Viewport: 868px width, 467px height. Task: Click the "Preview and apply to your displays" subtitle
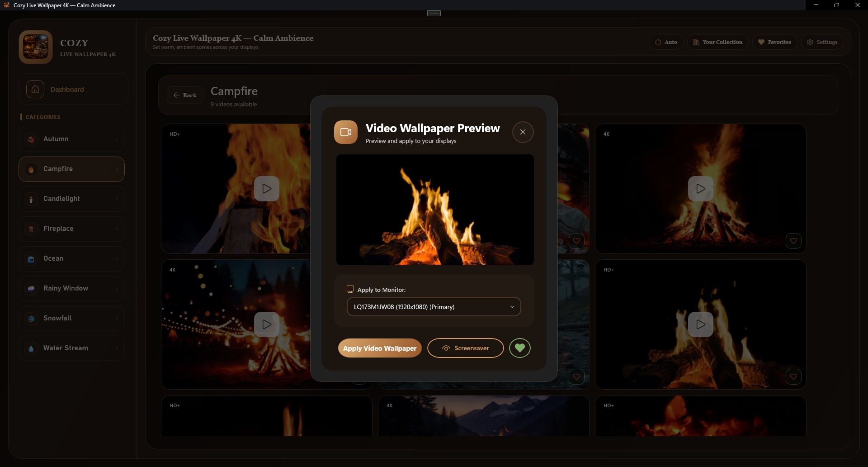[x=411, y=141]
